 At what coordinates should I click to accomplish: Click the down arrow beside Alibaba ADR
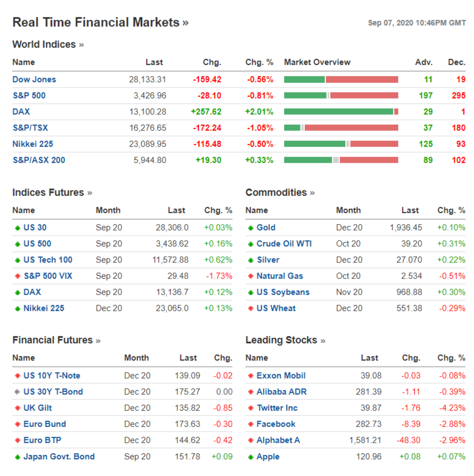(x=251, y=392)
